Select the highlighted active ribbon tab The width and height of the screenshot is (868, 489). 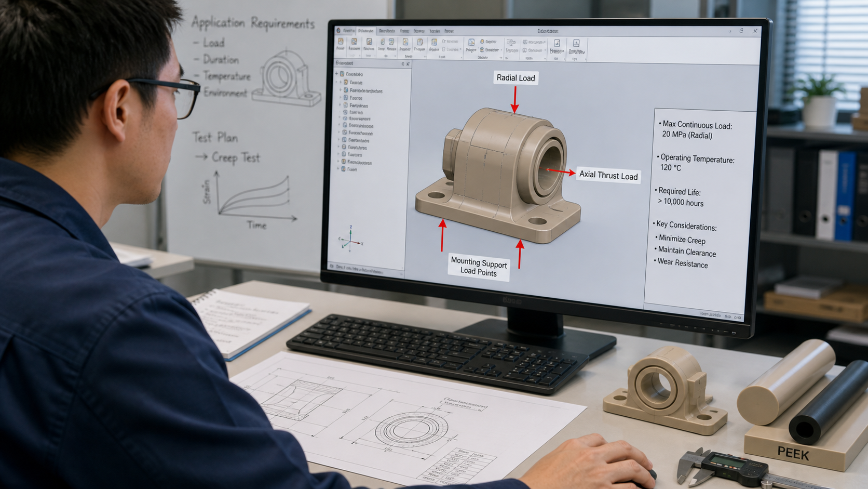(x=365, y=31)
